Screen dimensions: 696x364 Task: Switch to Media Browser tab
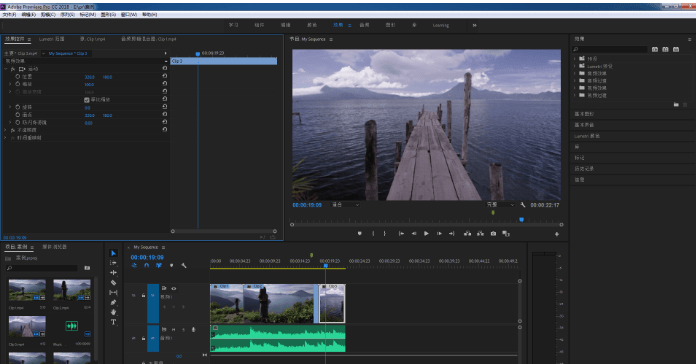tap(54, 247)
